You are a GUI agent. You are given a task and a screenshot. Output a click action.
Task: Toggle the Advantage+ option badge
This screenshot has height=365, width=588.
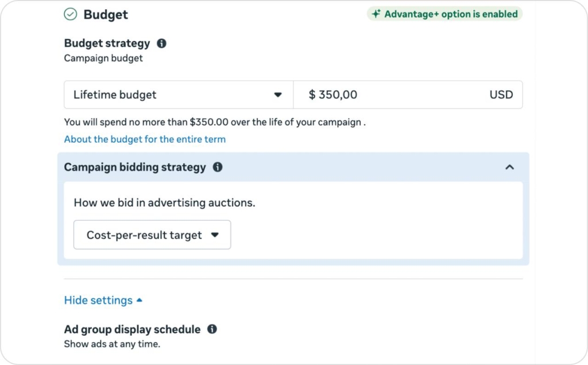(445, 14)
